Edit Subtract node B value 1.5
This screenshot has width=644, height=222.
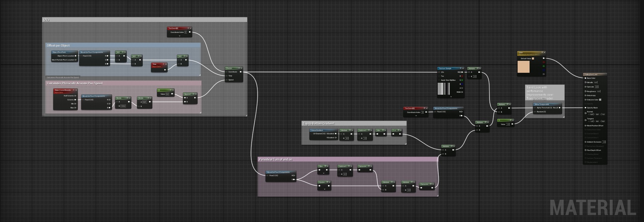365,138
